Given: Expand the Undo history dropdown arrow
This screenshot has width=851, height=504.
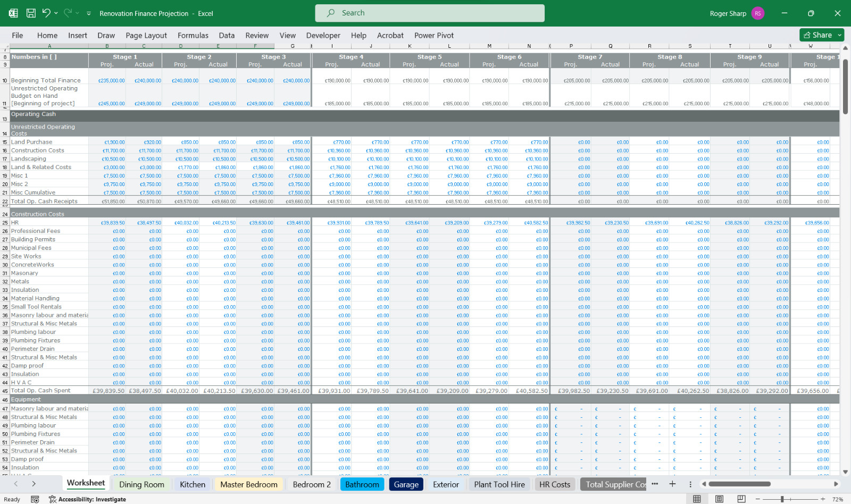Looking at the screenshot, I should 56,13.
